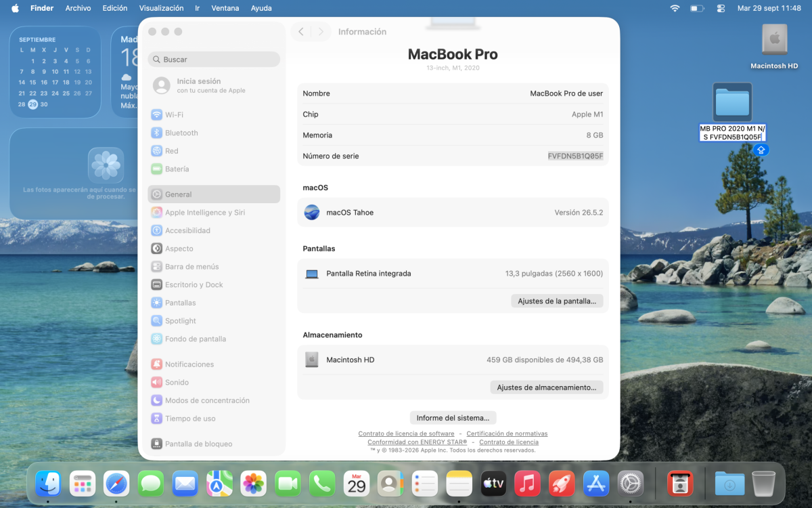
Task: Click Wi-Fi status icon in menu bar
Action: tap(675, 8)
